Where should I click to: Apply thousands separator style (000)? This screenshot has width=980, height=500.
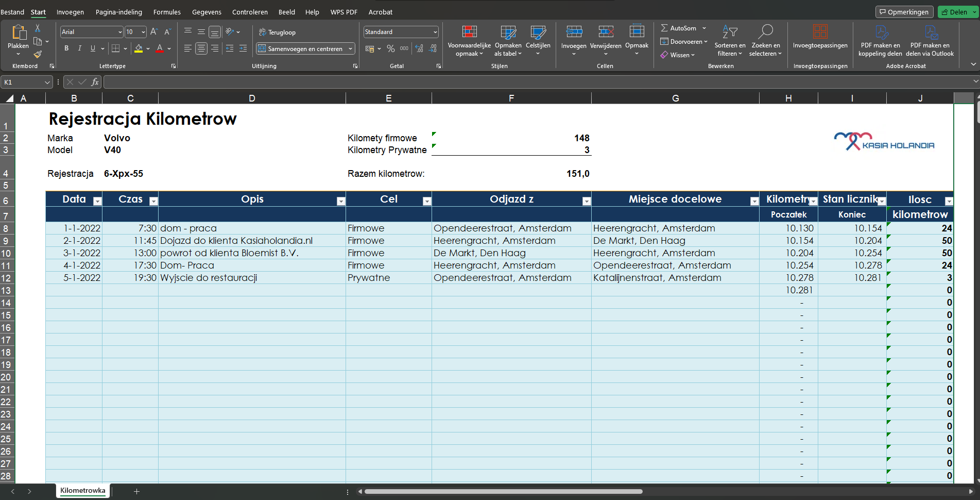404,48
